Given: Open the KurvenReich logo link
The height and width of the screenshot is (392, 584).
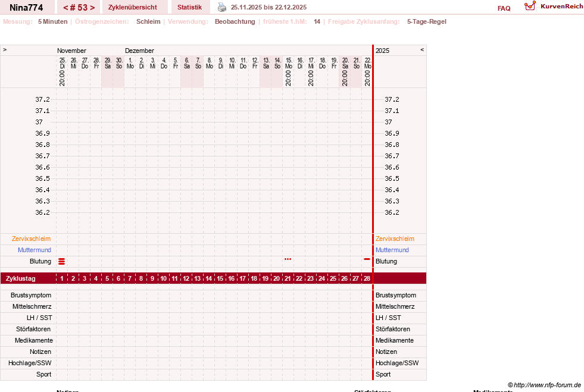Looking at the screenshot, I should point(554,7).
